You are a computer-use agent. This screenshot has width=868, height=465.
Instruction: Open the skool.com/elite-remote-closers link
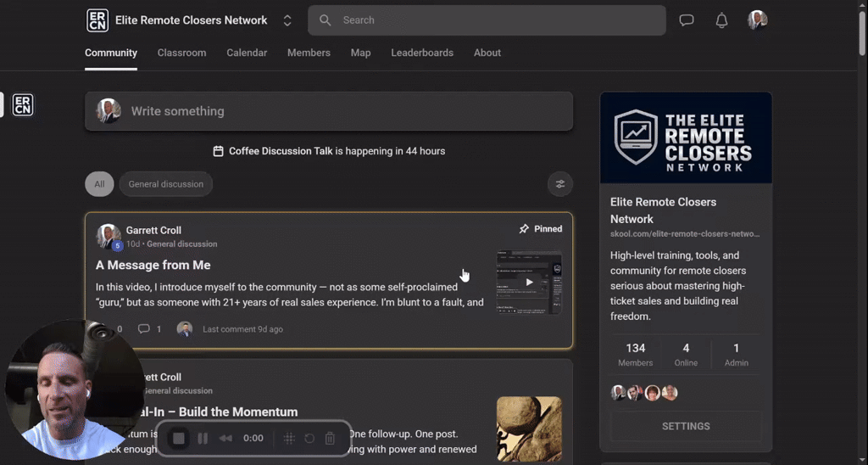[x=685, y=234]
